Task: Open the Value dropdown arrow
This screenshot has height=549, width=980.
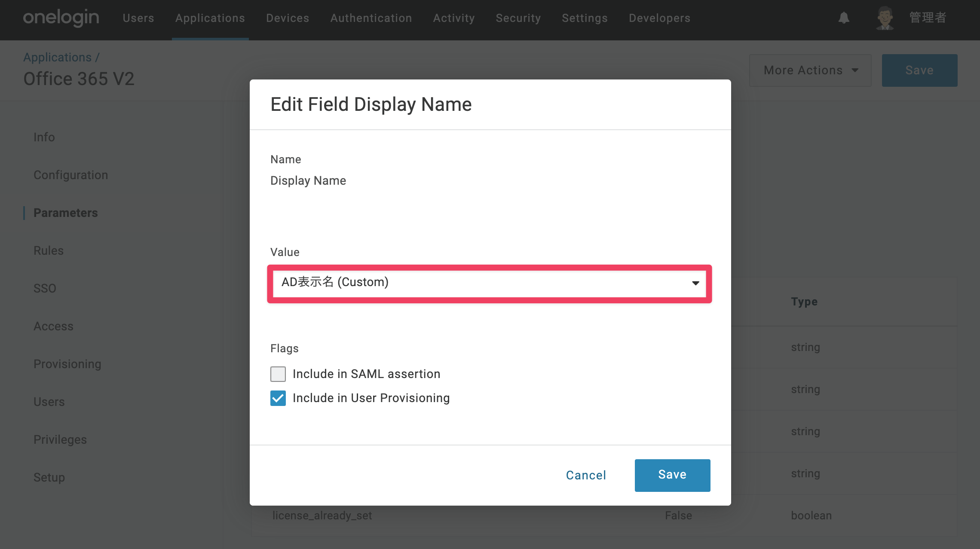Action: point(695,283)
